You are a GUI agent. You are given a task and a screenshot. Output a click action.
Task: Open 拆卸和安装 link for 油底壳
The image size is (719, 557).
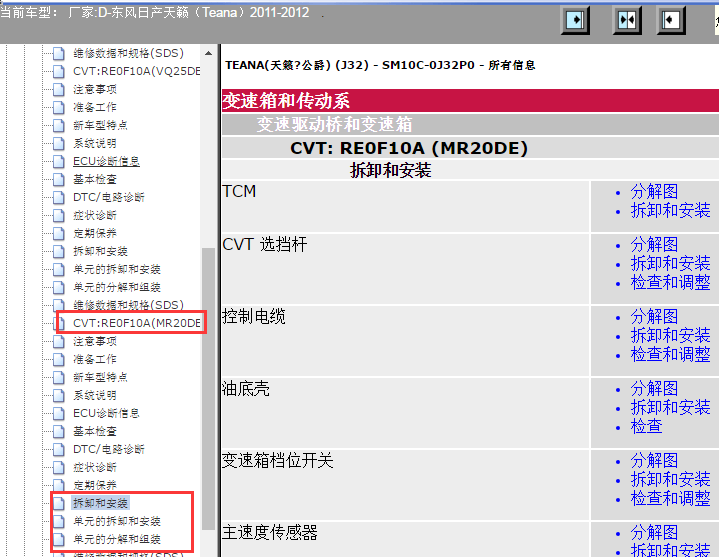coord(670,408)
